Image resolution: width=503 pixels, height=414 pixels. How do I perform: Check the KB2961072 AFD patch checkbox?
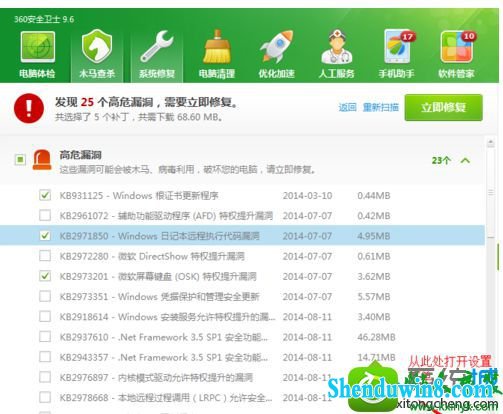pyautogui.click(x=45, y=215)
